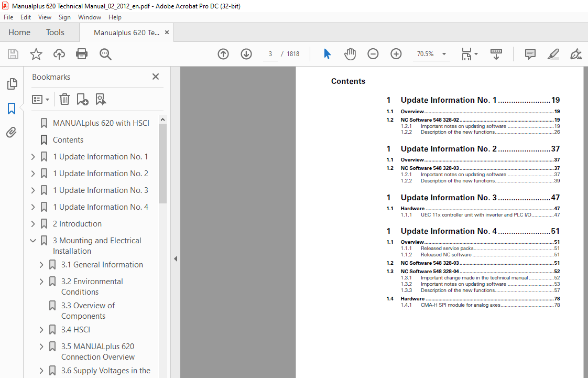
Task: Expand current bookmark with the locator icon
Action: click(101, 99)
